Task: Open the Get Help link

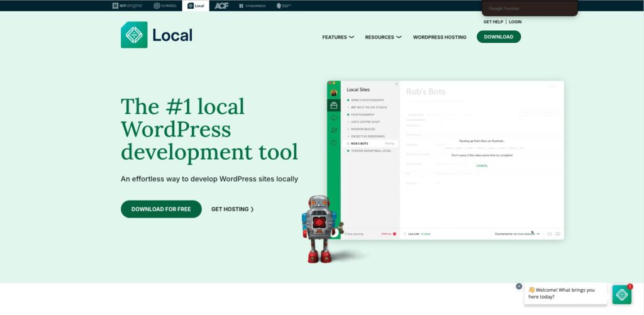Action: point(493,22)
